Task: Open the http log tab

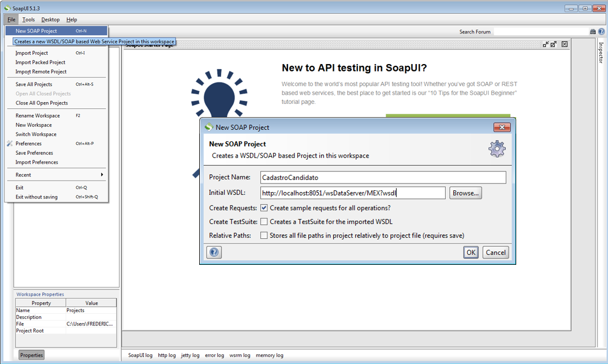Action: [x=167, y=355]
